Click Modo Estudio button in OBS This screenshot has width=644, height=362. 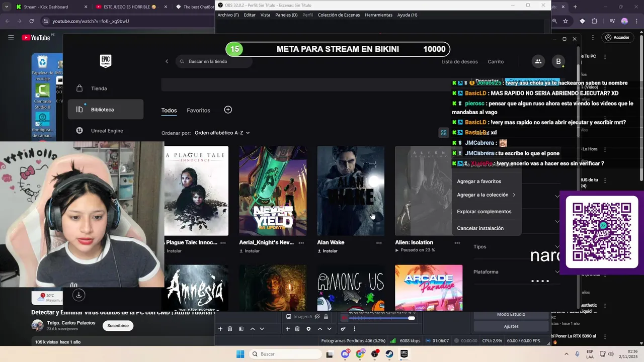pos(511,314)
